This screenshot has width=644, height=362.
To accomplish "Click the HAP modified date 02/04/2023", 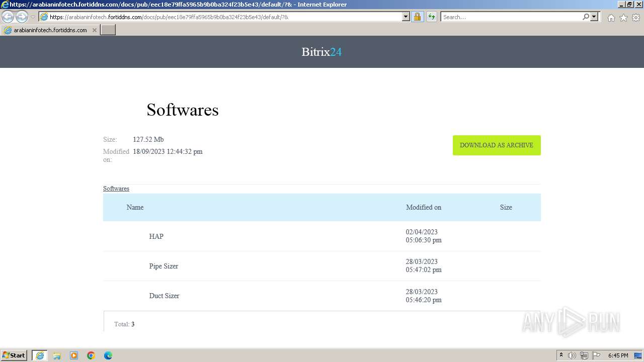I will tap(422, 232).
